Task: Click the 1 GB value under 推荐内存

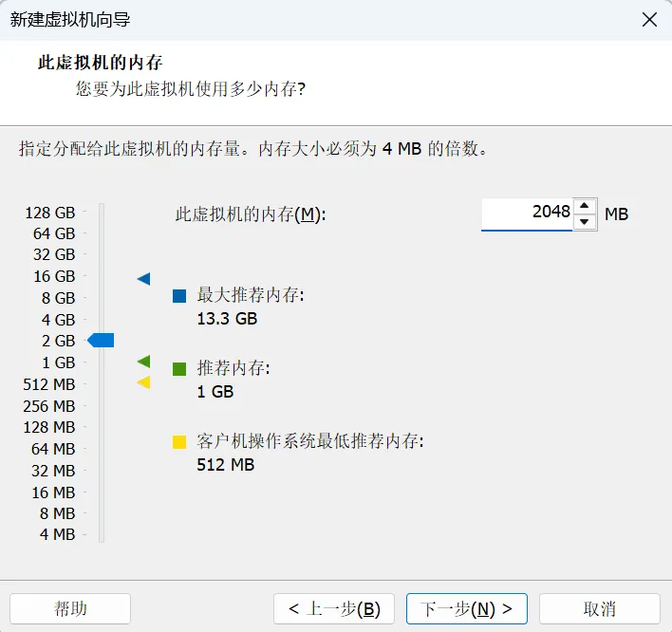Action: [x=215, y=392]
